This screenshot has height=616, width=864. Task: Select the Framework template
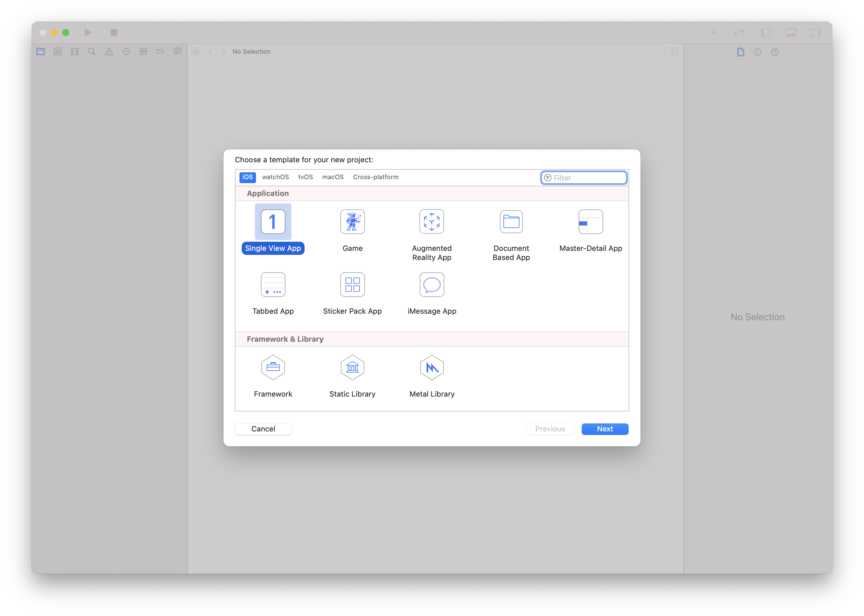273,367
